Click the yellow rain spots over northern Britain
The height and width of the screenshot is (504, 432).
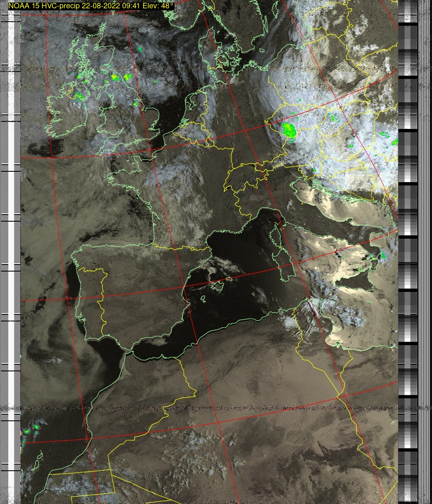(x=120, y=77)
